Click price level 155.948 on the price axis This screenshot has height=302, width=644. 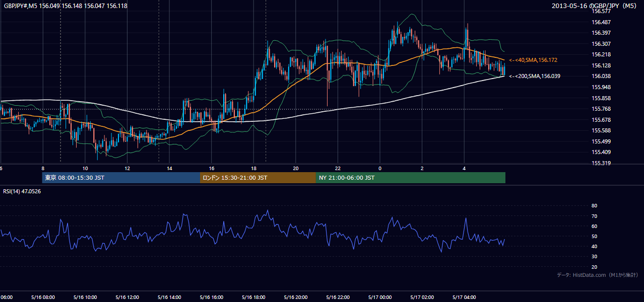[601, 87]
